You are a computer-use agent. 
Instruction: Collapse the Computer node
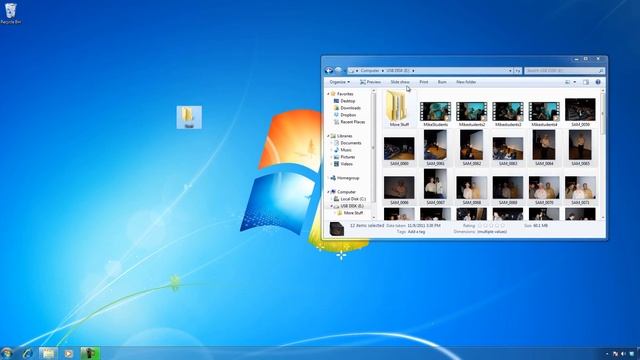(x=328, y=192)
